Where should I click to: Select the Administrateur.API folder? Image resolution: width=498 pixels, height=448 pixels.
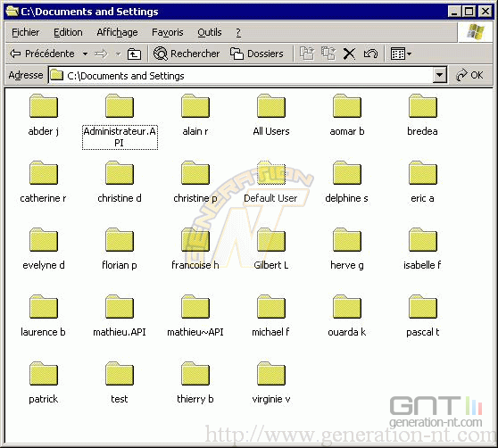(x=120, y=120)
